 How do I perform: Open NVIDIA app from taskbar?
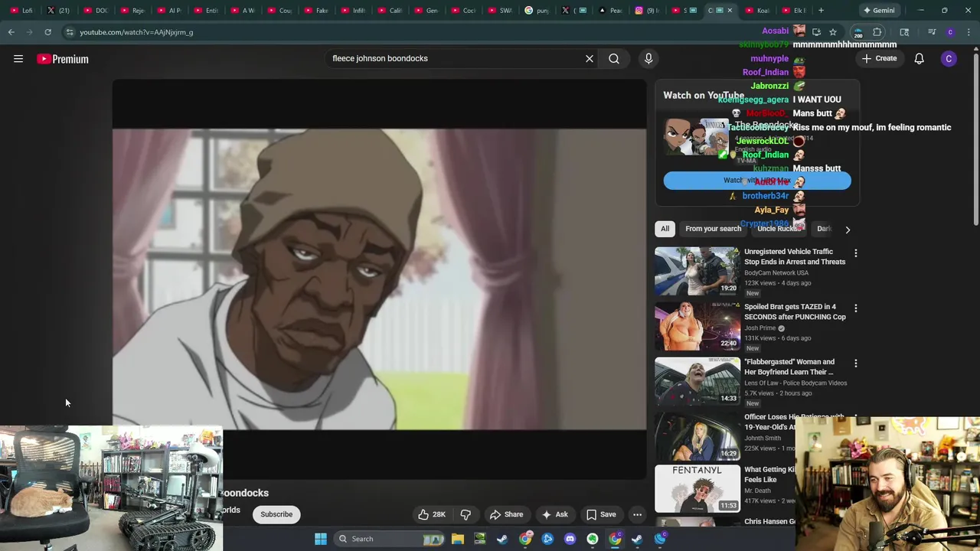click(x=480, y=539)
